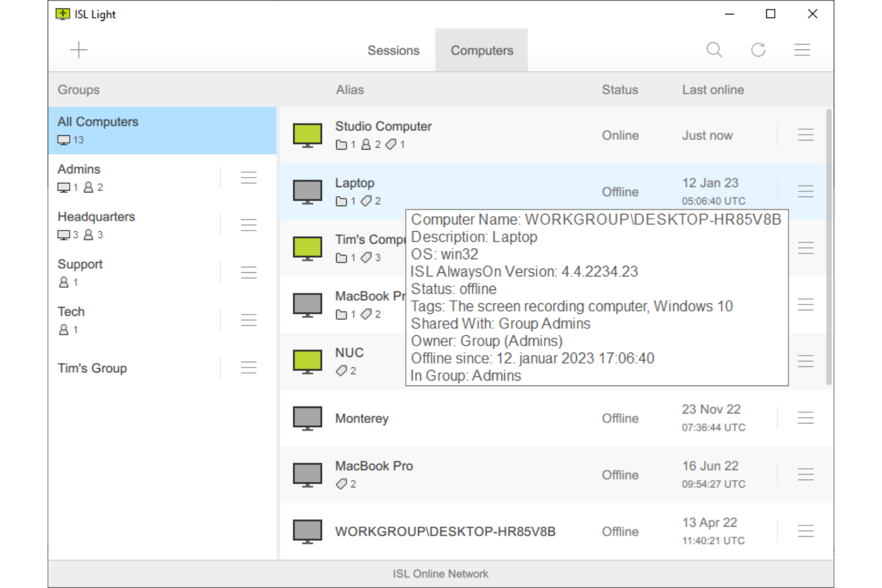
Task: Open the Admins group options menu
Action: pyautogui.click(x=249, y=177)
